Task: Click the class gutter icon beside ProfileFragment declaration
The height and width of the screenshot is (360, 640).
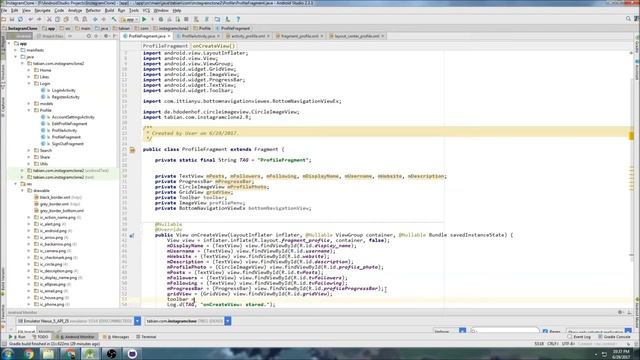Action: click(x=132, y=150)
